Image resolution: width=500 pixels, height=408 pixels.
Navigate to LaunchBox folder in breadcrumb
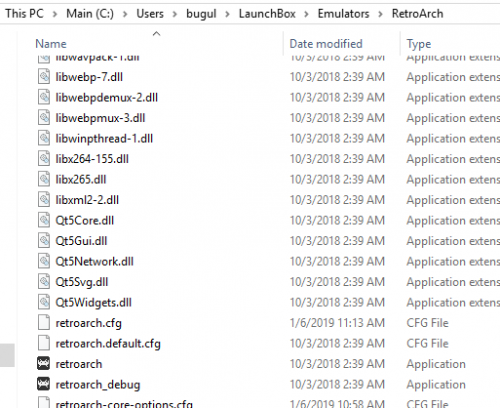[x=267, y=14]
